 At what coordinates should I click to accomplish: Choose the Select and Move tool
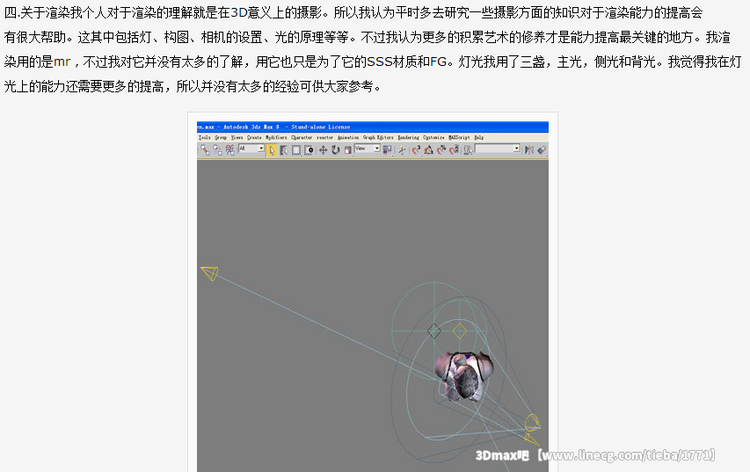323,149
